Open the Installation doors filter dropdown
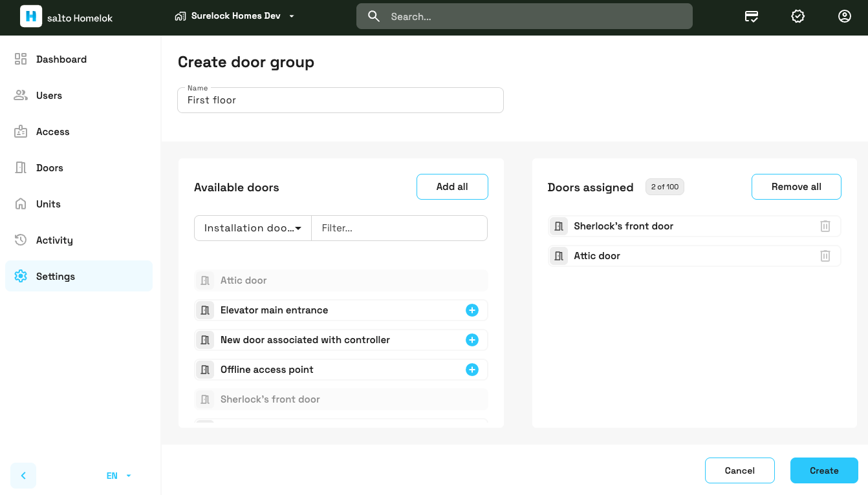Image resolution: width=868 pixels, height=495 pixels. tap(253, 228)
